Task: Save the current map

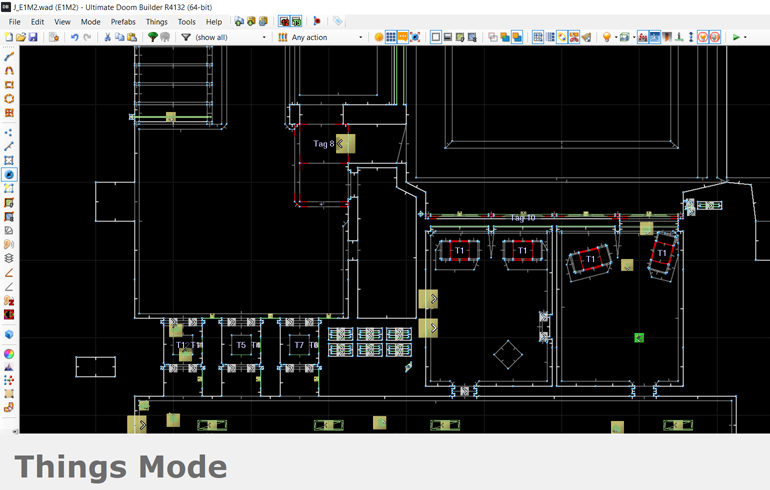Action: coord(33,37)
